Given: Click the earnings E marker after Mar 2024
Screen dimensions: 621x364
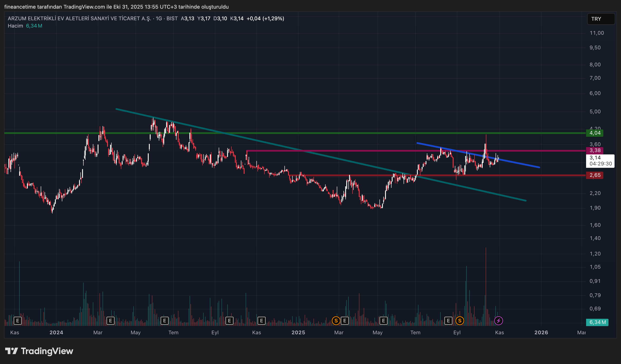Looking at the screenshot, I should [x=110, y=321].
